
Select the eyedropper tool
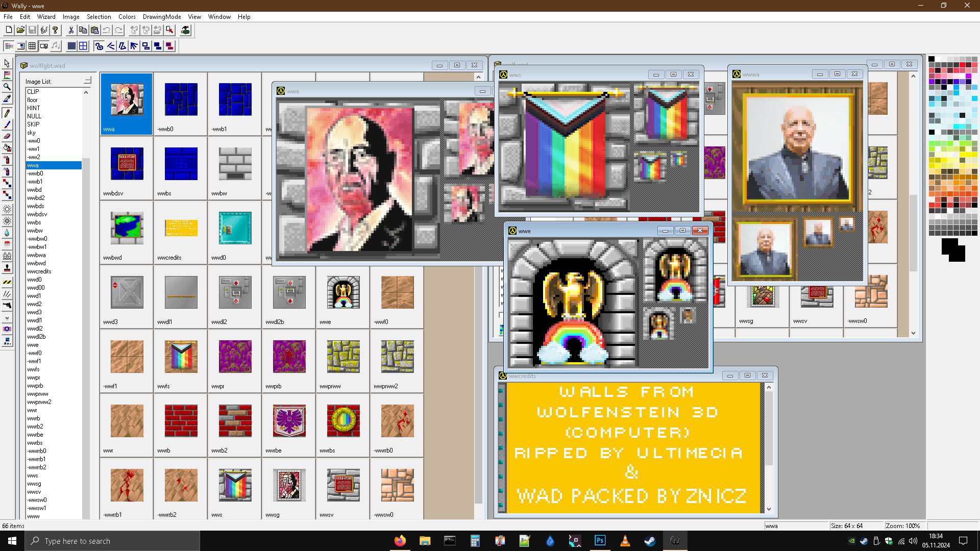pyautogui.click(x=7, y=98)
